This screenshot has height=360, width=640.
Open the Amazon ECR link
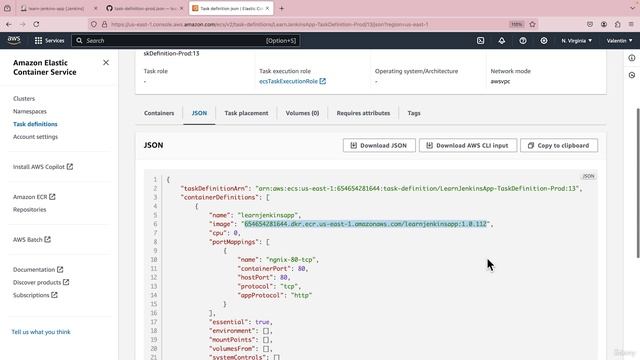[34, 197]
